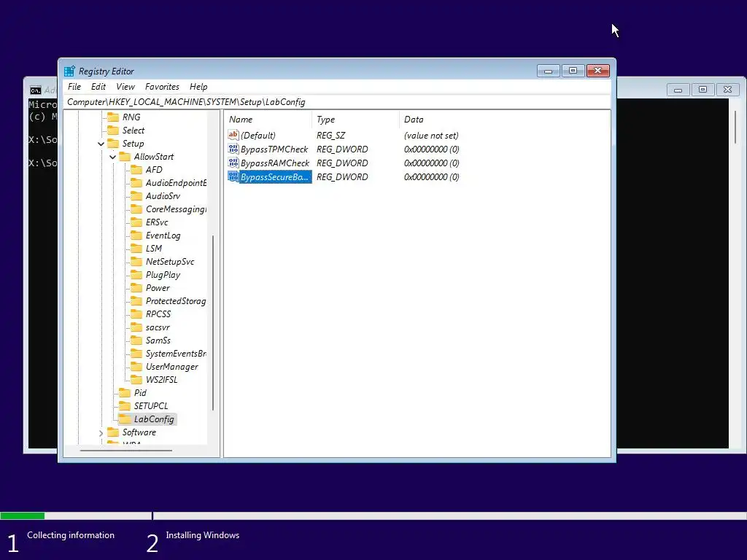Collapse the Setup key in tree
This screenshot has width=747, height=560.
(101, 144)
